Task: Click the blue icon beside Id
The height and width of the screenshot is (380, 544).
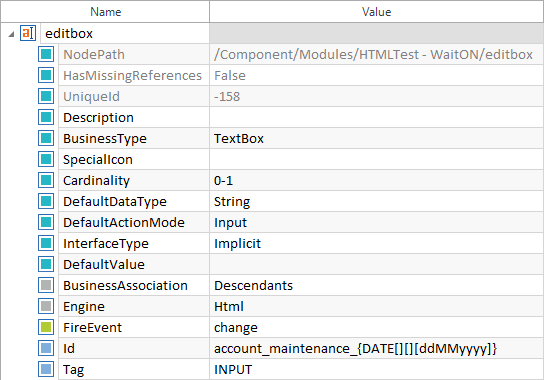Action: (46, 348)
